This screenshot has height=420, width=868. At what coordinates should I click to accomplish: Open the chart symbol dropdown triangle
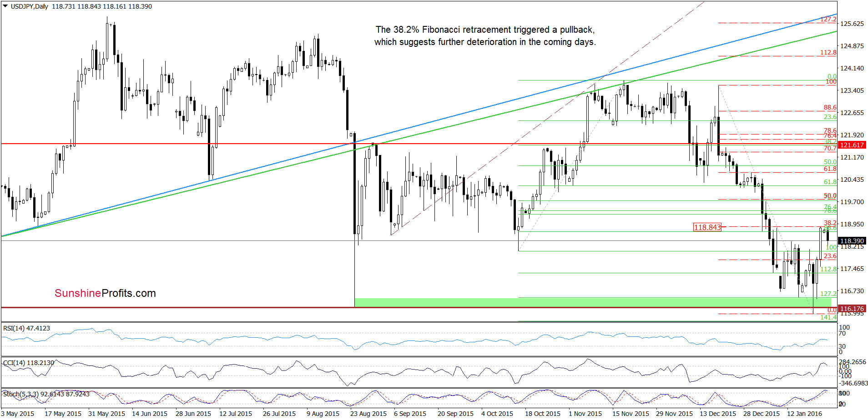[x=5, y=6]
